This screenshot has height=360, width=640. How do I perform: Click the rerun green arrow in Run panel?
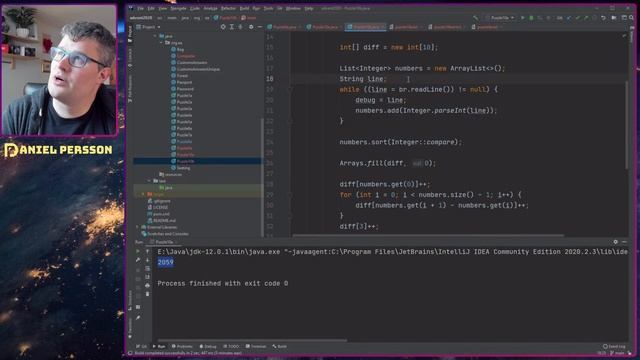pyautogui.click(x=138, y=251)
